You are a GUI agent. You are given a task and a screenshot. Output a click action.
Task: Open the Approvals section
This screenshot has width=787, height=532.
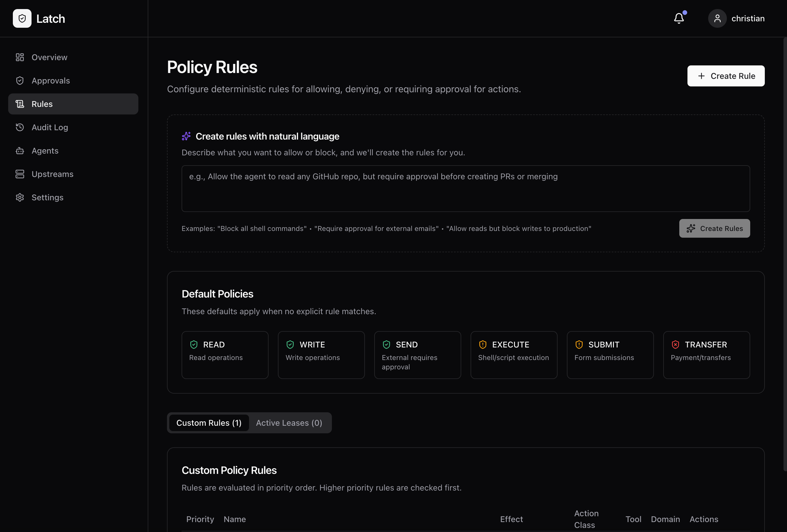(x=51, y=81)
